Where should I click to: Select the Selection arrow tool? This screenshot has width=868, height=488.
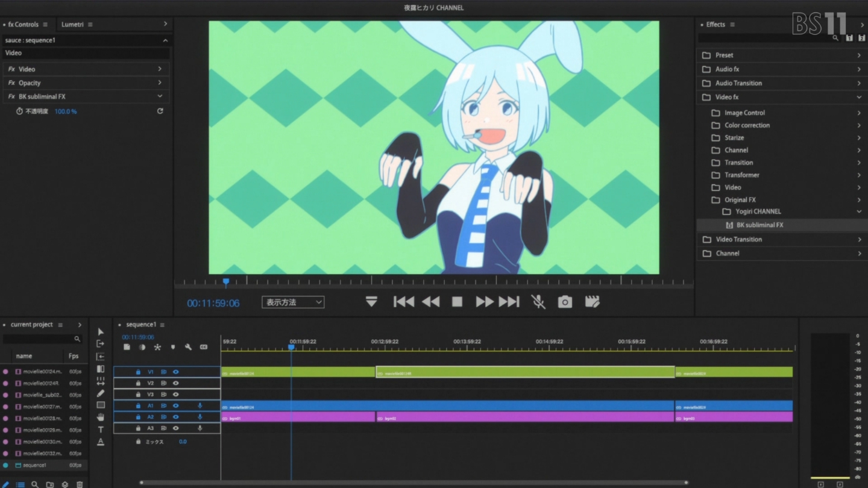[x=101, y=332]
